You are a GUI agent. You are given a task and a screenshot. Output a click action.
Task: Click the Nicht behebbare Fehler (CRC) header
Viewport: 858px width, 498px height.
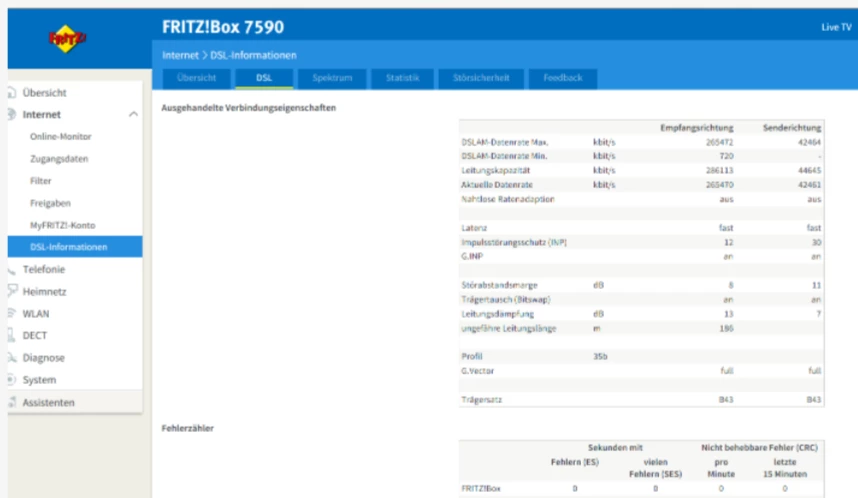[759, 448]
